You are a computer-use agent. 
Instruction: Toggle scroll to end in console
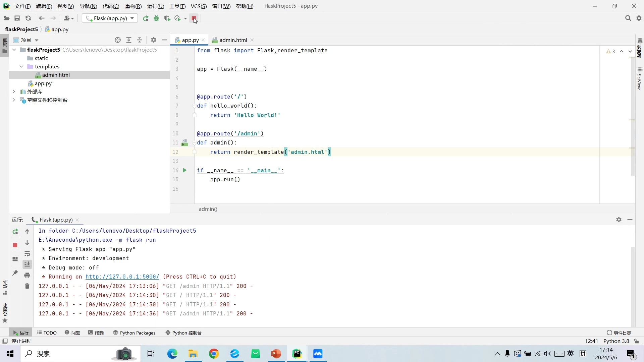27,264
